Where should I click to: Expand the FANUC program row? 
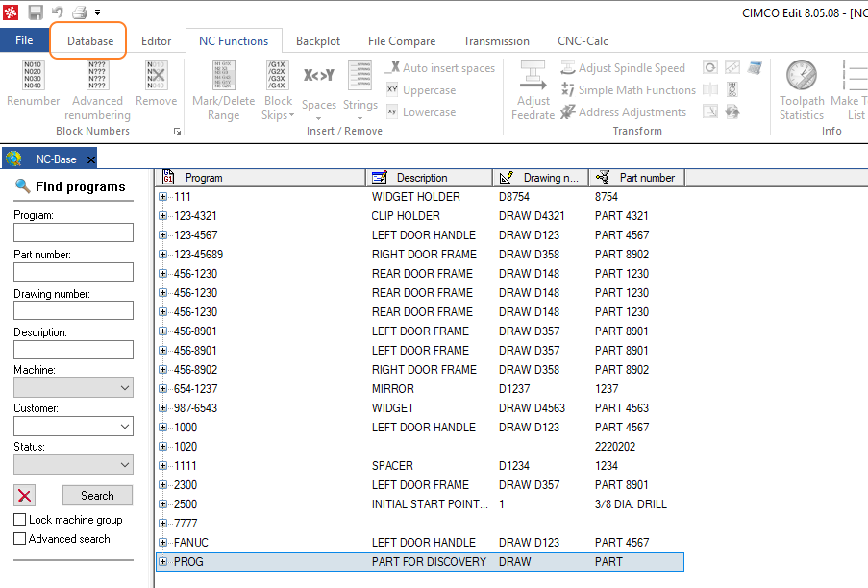162,542
